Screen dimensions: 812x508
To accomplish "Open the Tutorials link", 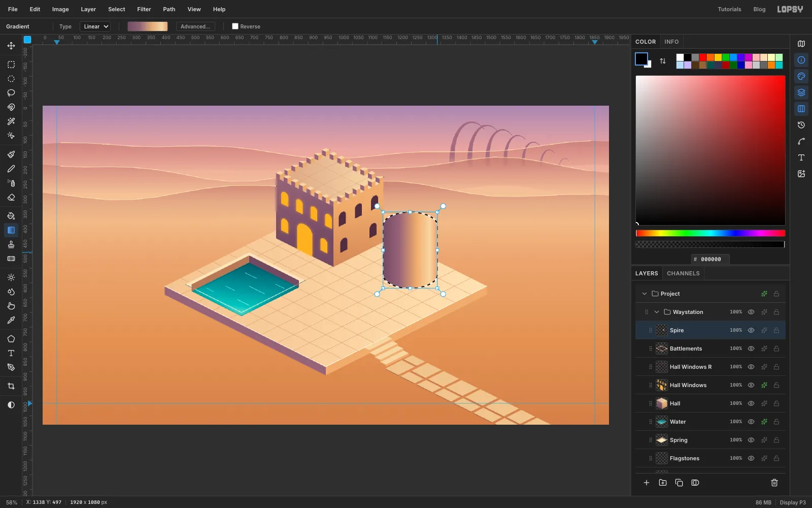I will click(x=729, y=9).
